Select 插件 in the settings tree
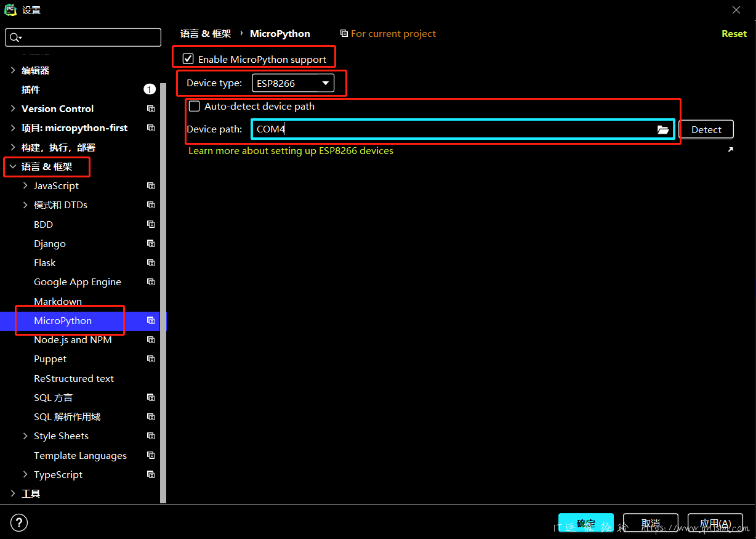 31,89
